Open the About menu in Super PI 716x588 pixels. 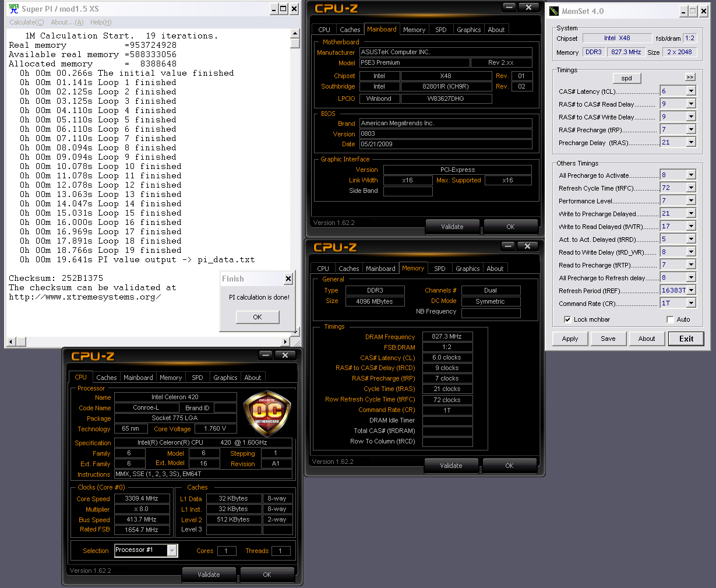point(67,22)
